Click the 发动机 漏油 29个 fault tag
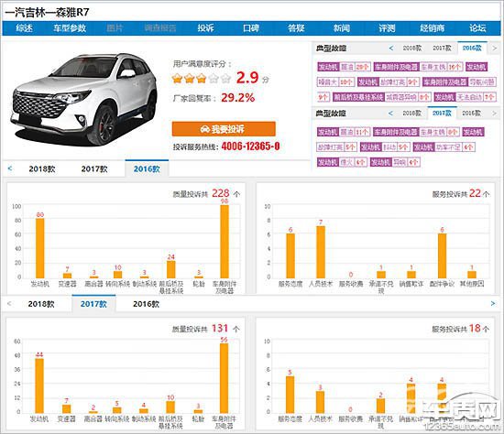The width and height of the screenshot is (504, 434). click(x=344, y=67)
